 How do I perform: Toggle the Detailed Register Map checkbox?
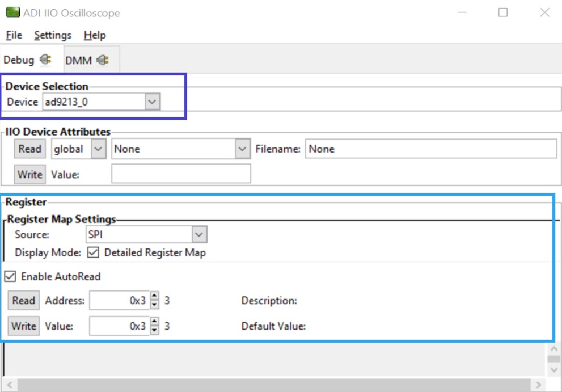click(94, 252)
